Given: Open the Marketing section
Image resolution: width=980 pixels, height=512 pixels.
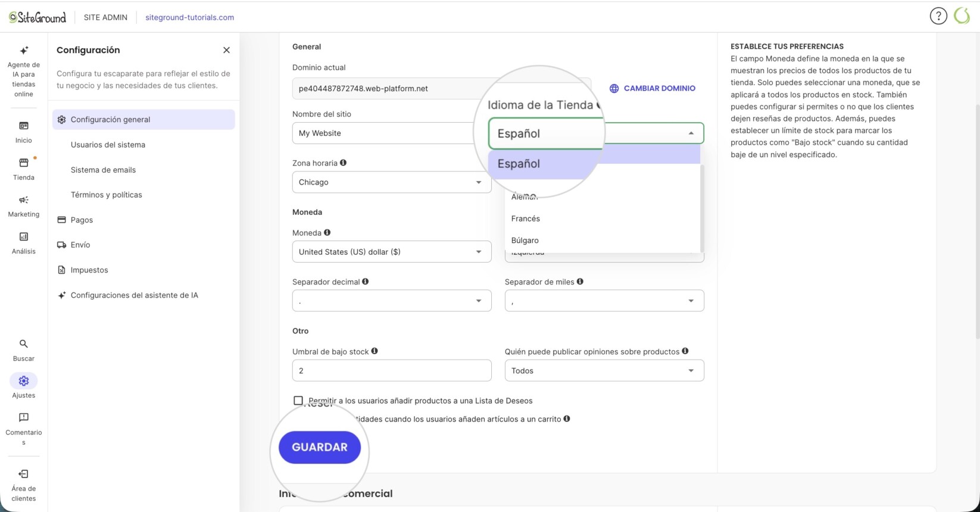Looking at the screenshot, I should (x=24, y=206).
